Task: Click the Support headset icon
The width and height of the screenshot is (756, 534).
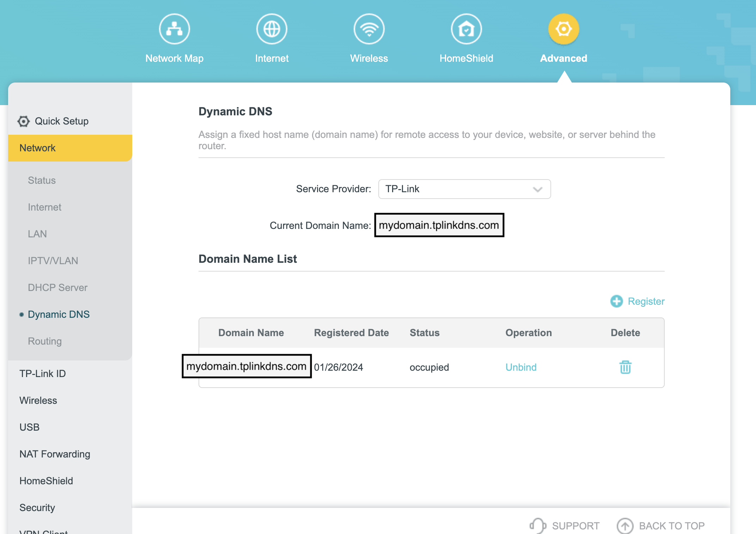Action: (x=538, y=526)
